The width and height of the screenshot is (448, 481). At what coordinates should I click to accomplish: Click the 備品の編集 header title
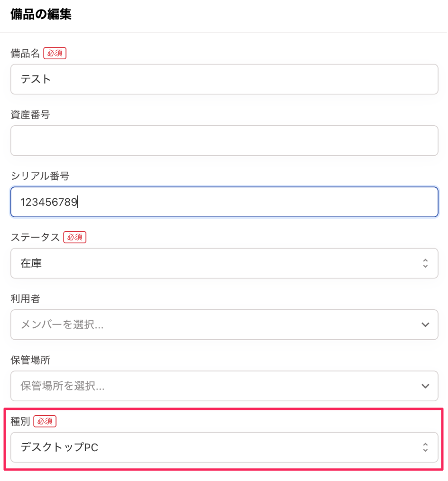click(x=40, y=15)
